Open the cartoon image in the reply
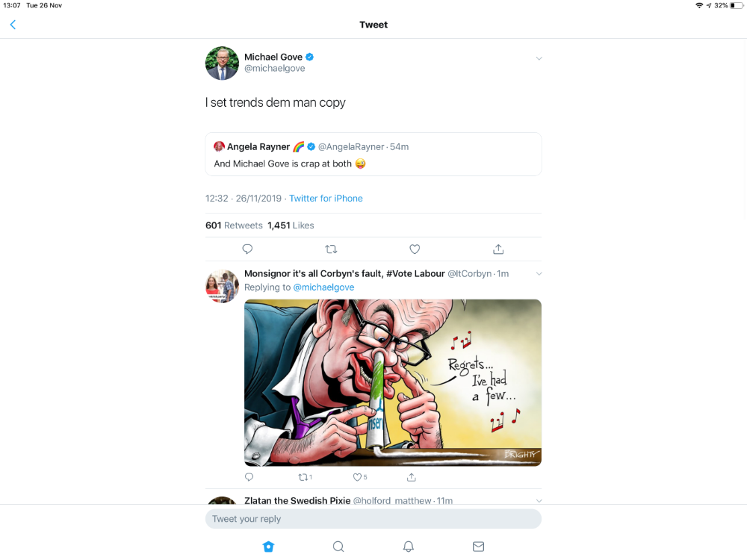 tap(393, 382)
